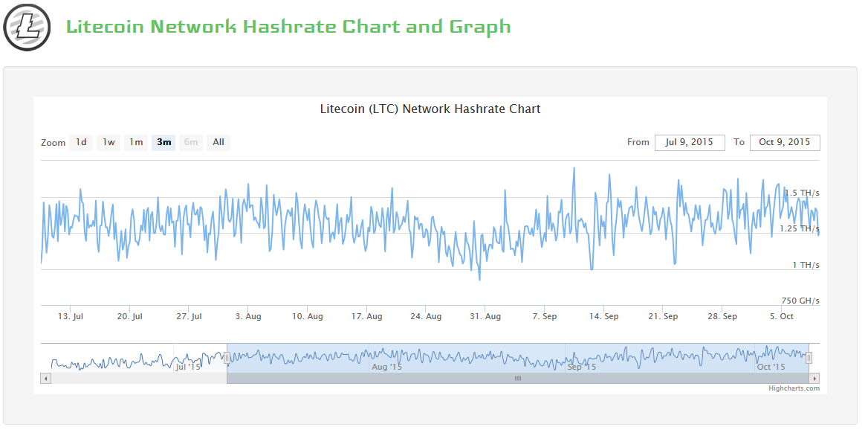This screenshot has height=433, width=868.
Task: Click the From date field Jul 9, 2015
Action: pos(690,143)
